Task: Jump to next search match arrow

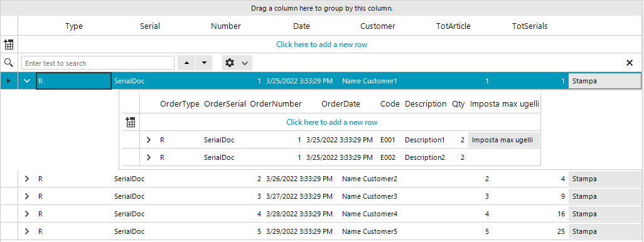Action: coord(204,63)
